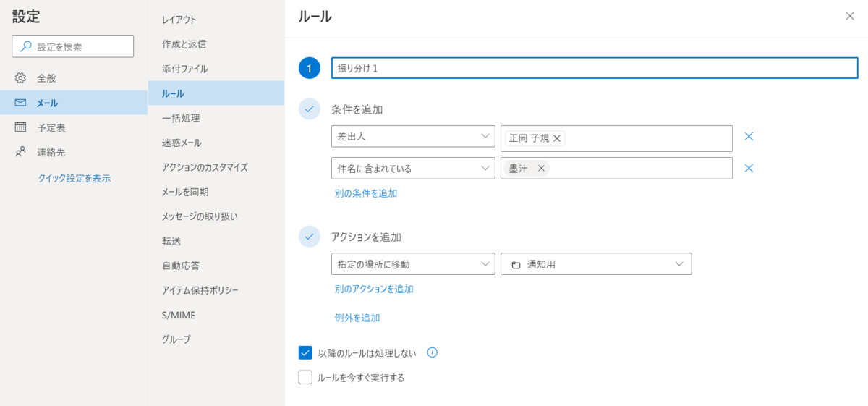Delete the 件名に含まれている condition row
Screen dimensions: 868x406
click(749, 169)
